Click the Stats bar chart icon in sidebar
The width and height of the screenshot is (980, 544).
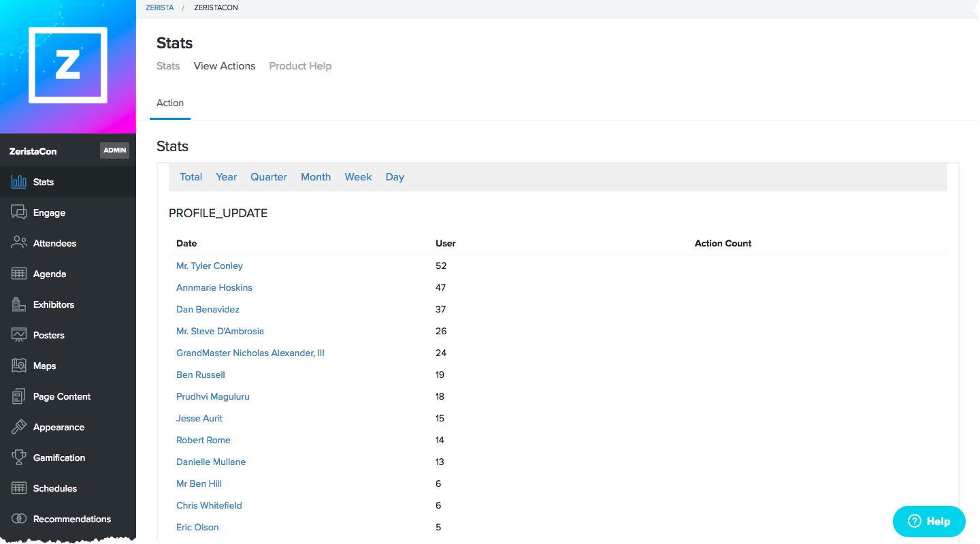19,182
